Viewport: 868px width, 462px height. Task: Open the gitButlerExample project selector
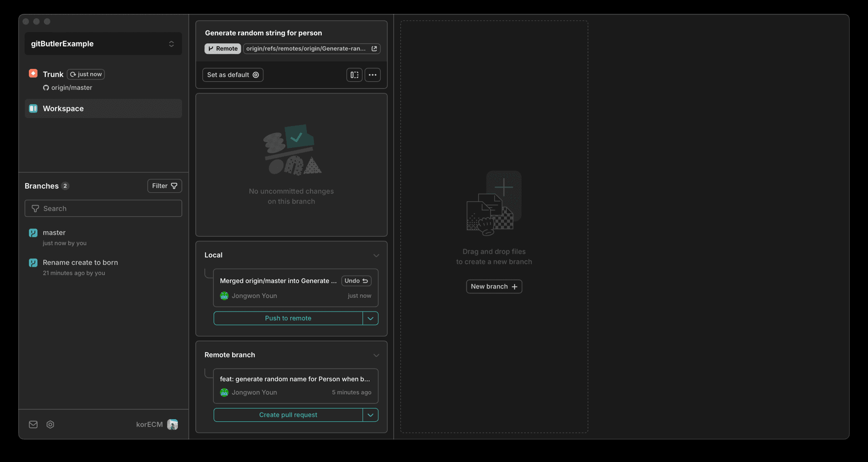click(x=103, y=44)
